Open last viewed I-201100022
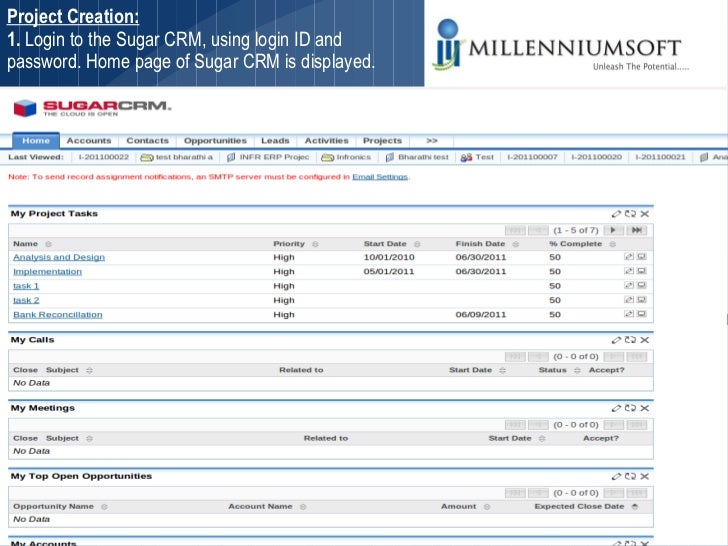 click(104, 157)
